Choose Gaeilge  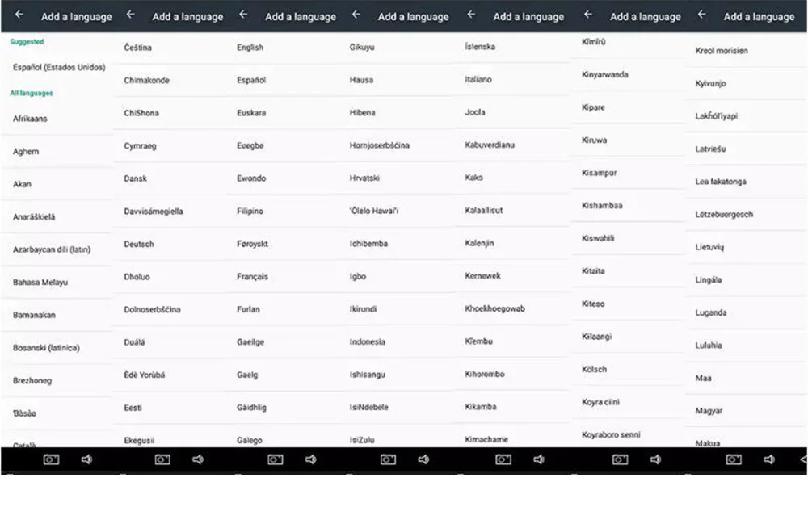coord(282,342)
